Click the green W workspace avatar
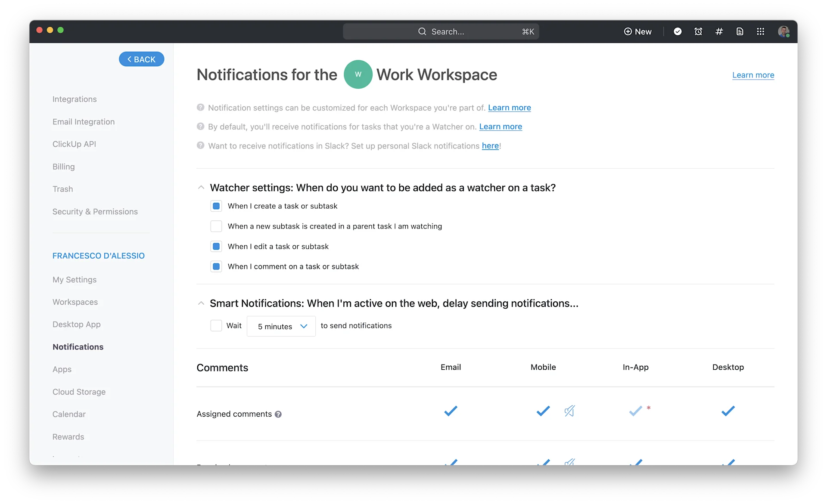The width and height of the screenshot is (827, 504). (x=358, y=74)
